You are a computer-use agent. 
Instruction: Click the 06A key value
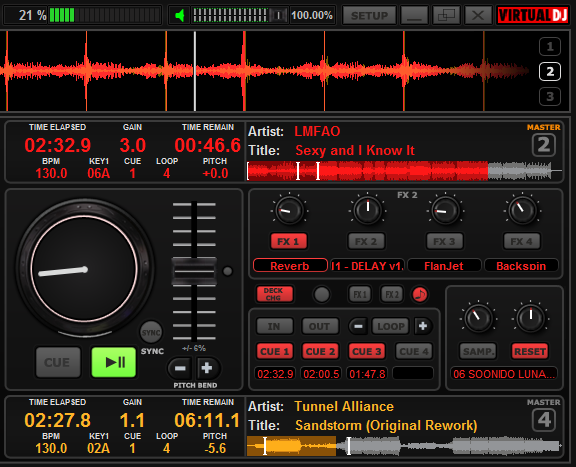click(98, 173)
